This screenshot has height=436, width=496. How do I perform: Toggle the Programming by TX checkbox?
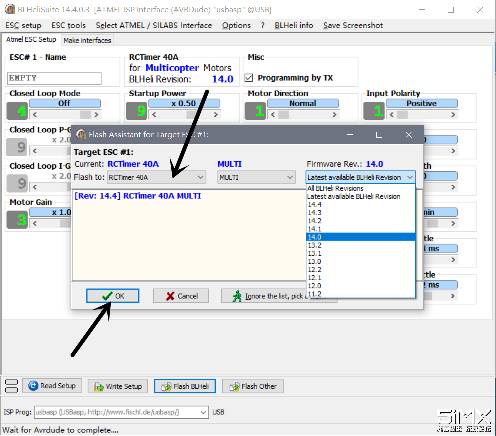pyautogui.click(x=249, y=78)
